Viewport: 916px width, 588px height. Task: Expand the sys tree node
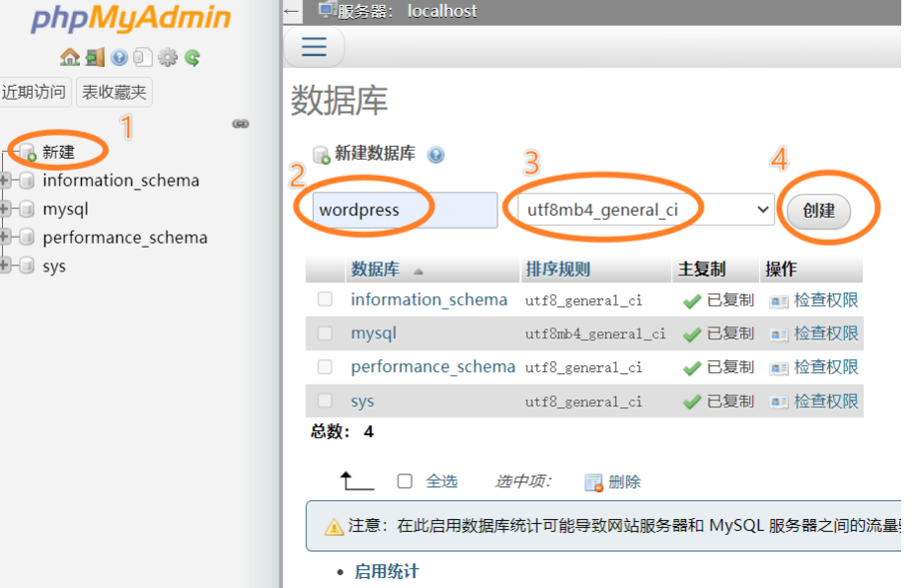pos(5,265)
